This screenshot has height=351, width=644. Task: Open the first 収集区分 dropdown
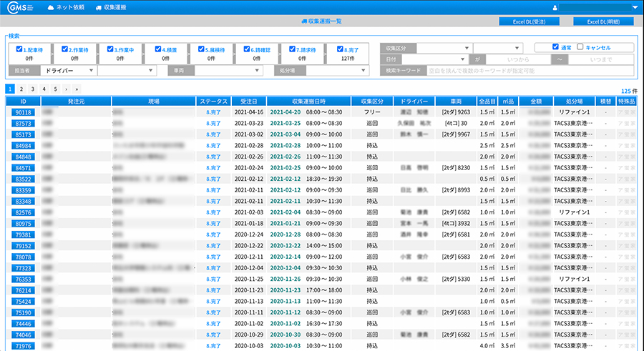444,48
